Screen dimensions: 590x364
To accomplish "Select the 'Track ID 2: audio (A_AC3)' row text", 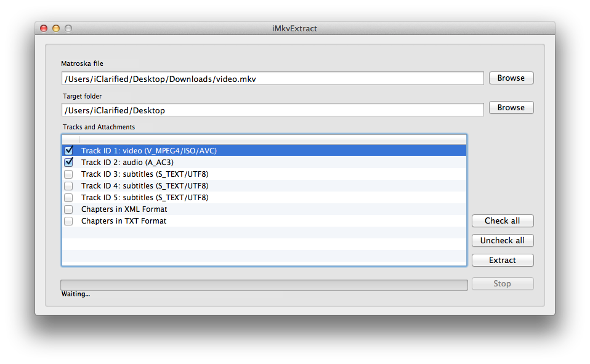I will pos(127,162).
